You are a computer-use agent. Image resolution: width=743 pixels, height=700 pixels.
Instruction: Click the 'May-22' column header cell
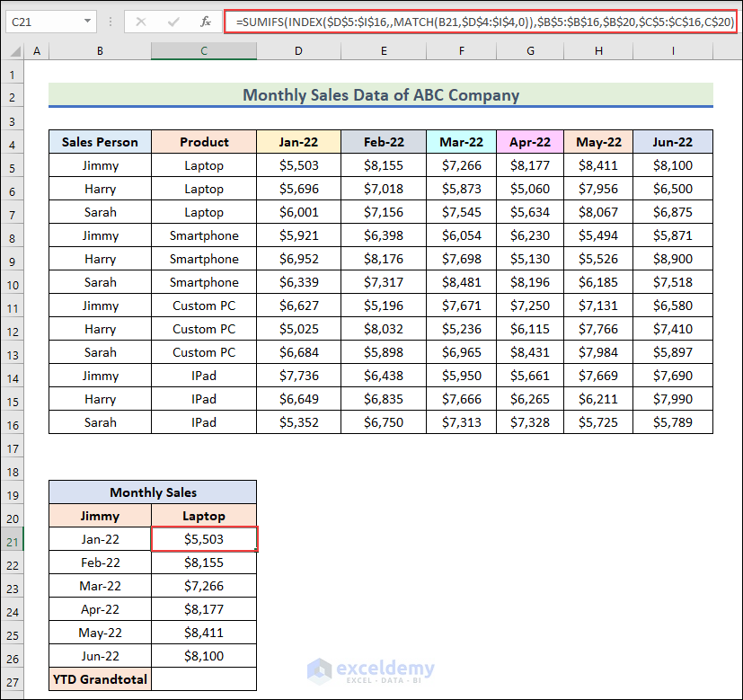pos(598,142)
